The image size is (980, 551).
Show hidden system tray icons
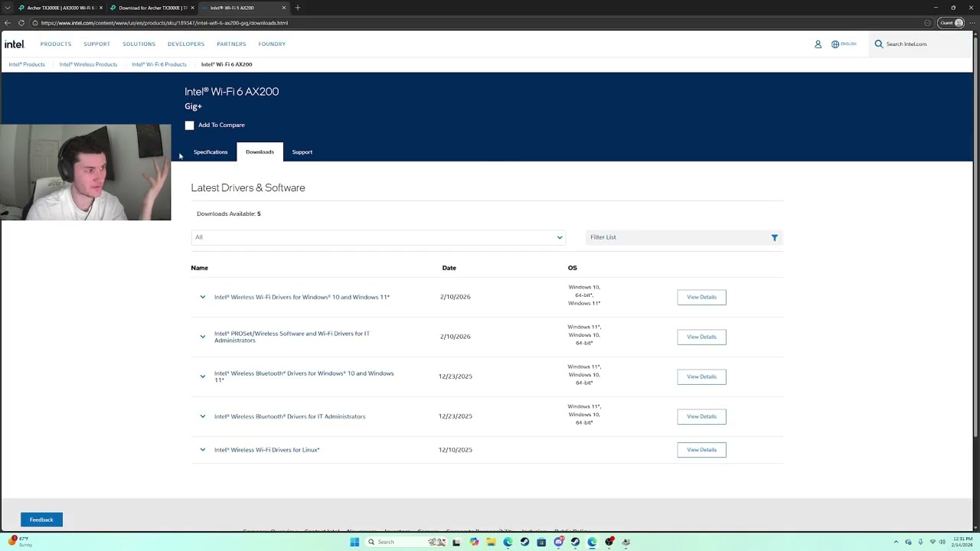click(896, 542)
